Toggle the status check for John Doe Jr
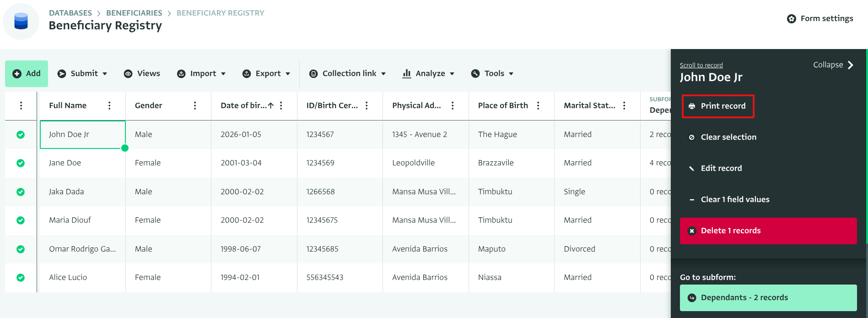 click(21, 135)
